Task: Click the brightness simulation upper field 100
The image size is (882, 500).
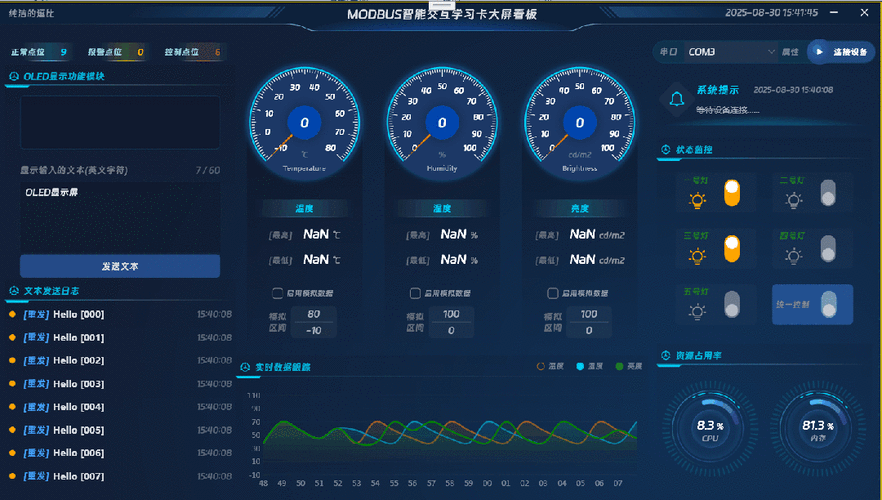Action: 589,314
